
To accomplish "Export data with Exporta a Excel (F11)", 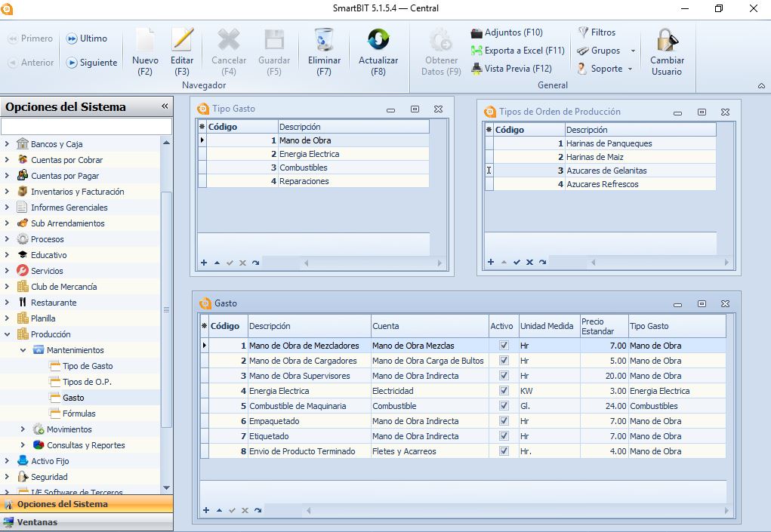I will (x=518, y=51).
